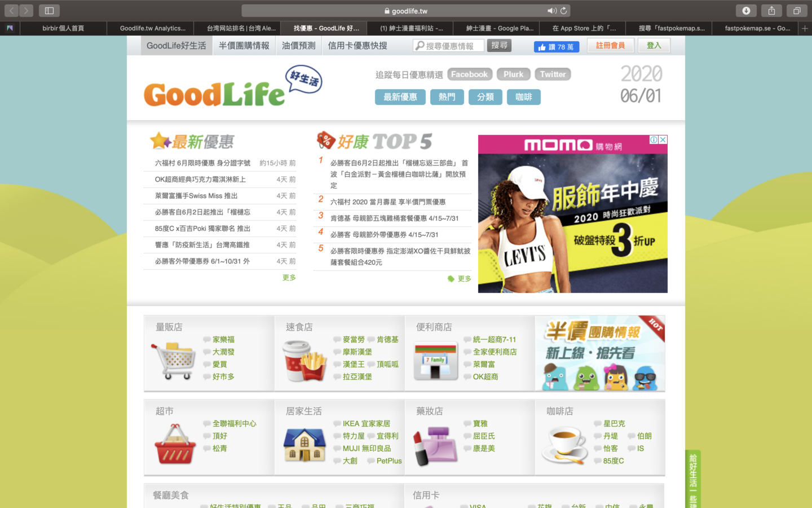Click the shopping cart icon under 量販店

tap(173, 360)
